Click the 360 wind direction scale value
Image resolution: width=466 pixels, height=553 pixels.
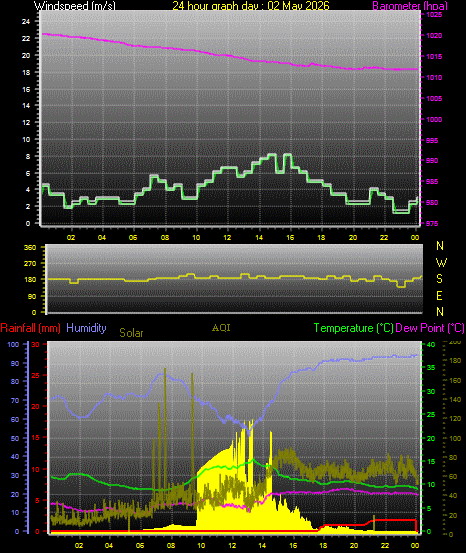[x=30, y=248]
